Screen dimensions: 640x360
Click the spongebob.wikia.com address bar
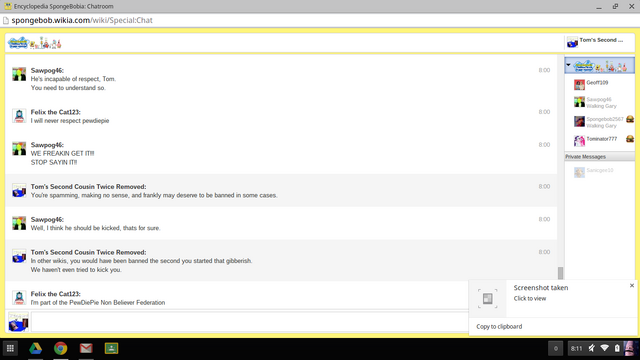82,20
